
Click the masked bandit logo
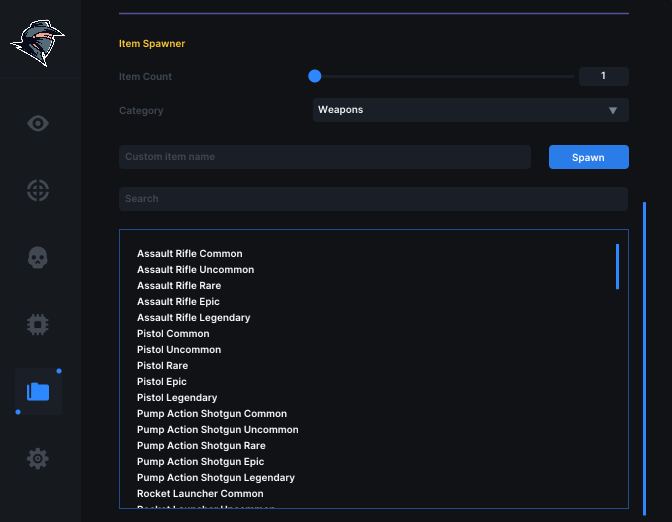38,43
